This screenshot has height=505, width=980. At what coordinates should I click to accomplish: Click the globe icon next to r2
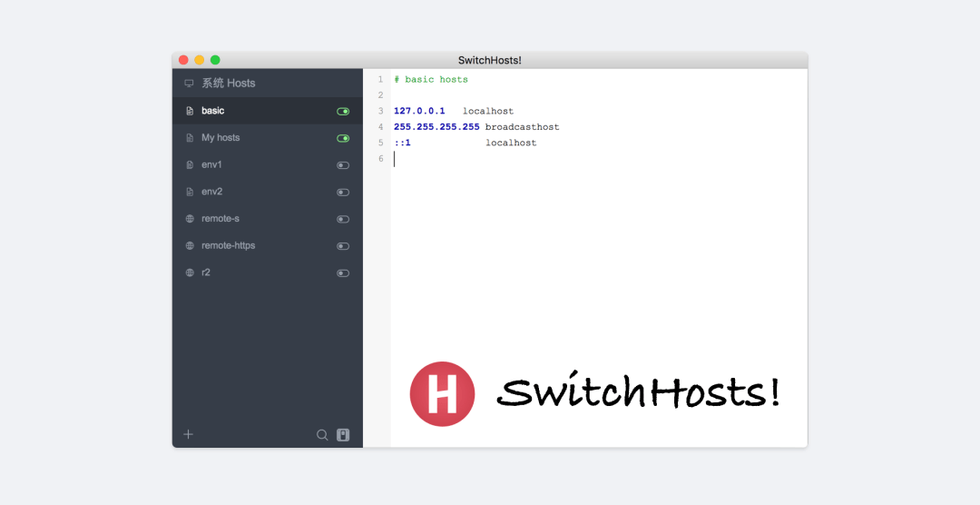pyautogui.click(x=190, y=272)
